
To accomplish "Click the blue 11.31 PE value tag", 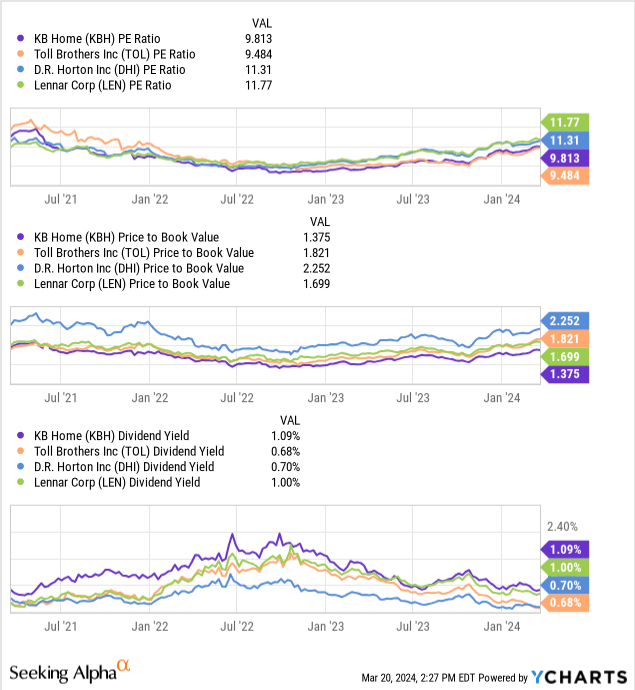I will pyautogui.click(x=565, y=140).
